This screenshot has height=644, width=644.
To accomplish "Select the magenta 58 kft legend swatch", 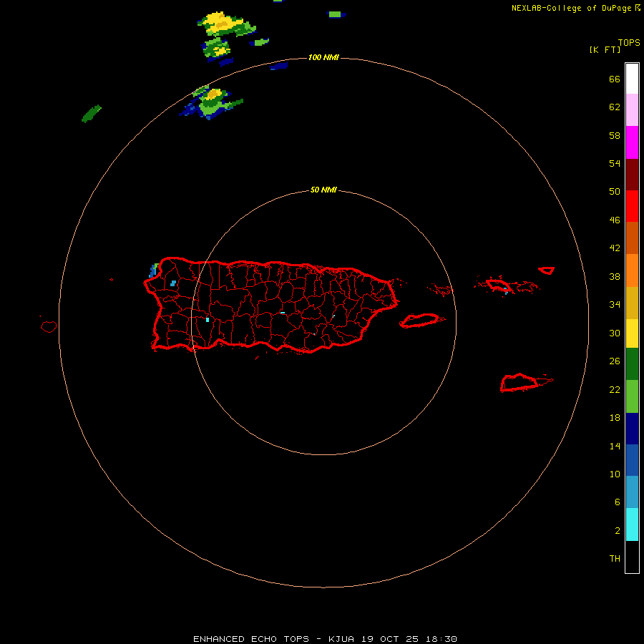I will 632,142.
